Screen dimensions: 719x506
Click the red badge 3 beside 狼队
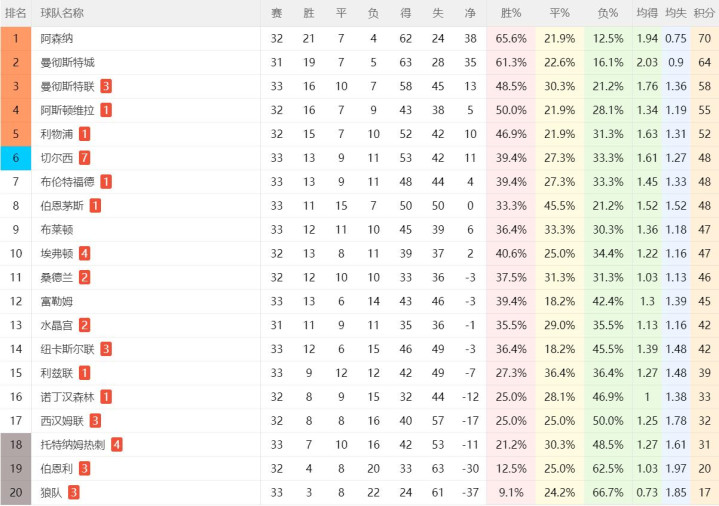tap(73, 492)
